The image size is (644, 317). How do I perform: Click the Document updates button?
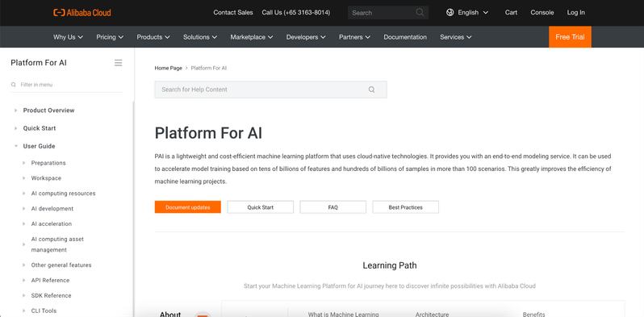pyautogui.click(x=188, y=207)
